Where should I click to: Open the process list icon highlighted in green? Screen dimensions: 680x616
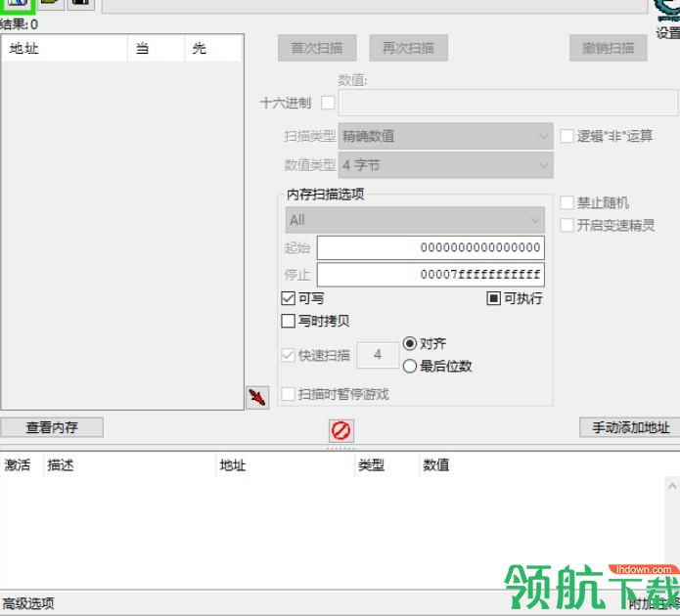[x=18, y=4]
